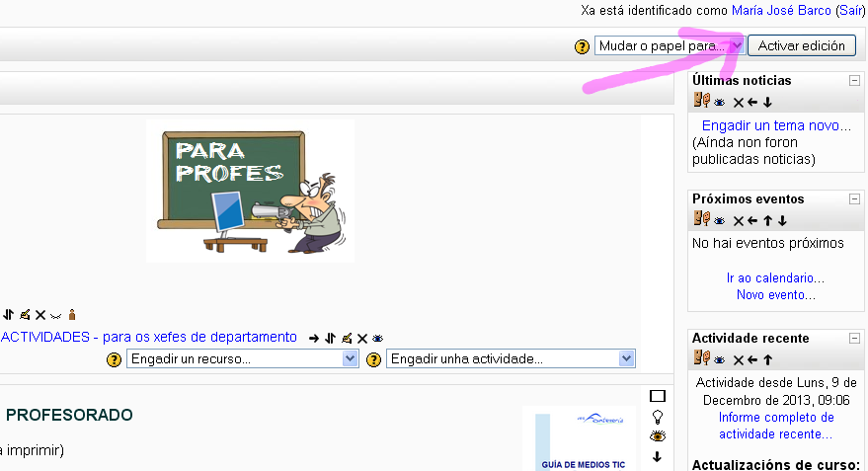Screen dimensions: 868x471
Task: Hide the Actividade recente block via eye icon
Action: click(x=720, y=359)
